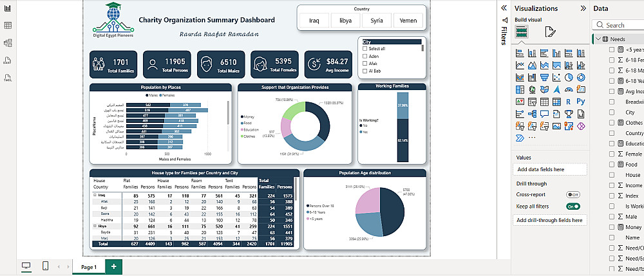The image size is (644, 276).
Task: Choose Line chart visual
Action: (x=520, y=65)
